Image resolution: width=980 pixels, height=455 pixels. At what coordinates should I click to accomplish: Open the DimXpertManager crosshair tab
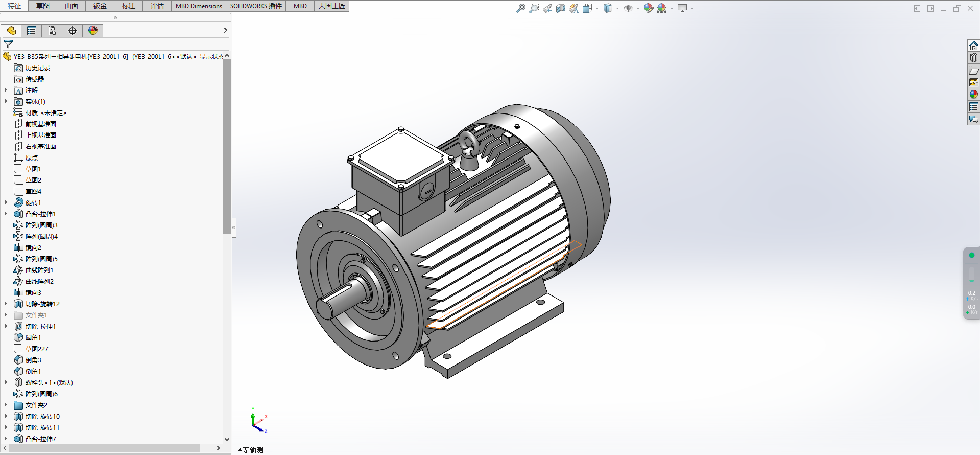point(73,31)
